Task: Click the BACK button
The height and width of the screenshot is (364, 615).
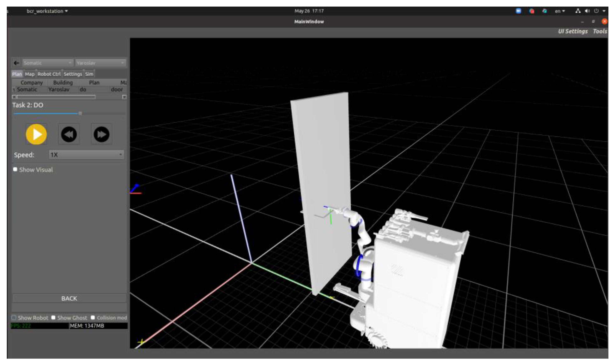Action: pyautogui.click(x=69, y=298)
